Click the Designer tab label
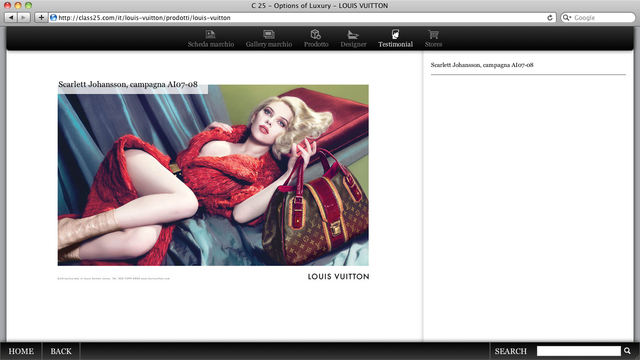 coord(353,44)
